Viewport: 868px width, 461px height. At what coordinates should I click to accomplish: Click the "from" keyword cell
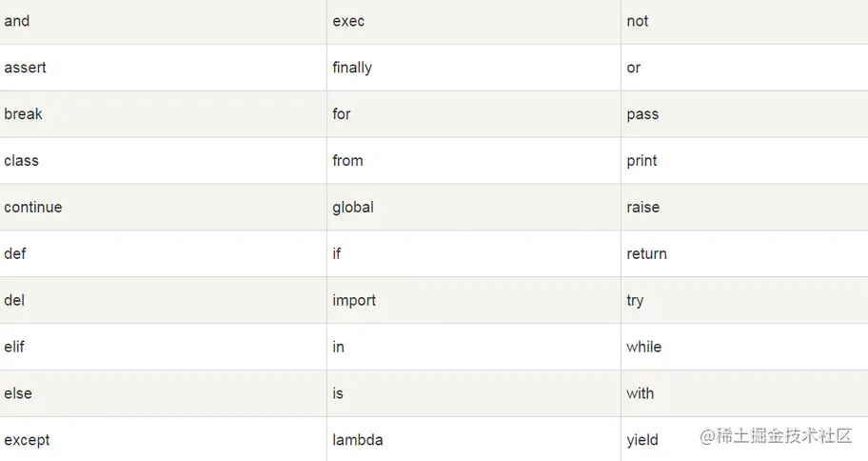point(347,161)
